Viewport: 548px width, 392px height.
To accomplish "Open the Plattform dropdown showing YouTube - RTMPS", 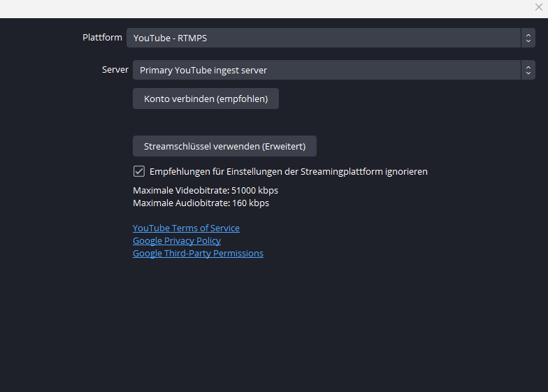I will pos(322,38).
